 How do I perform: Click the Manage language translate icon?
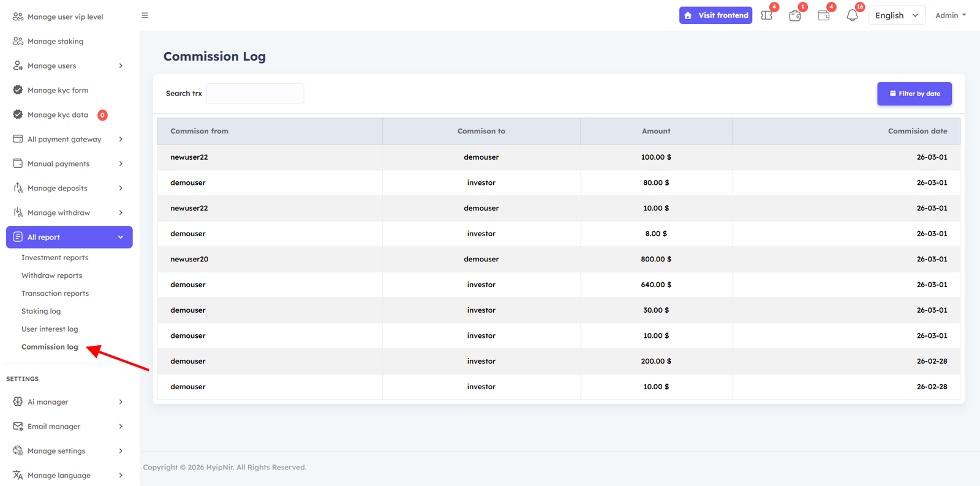18,475
